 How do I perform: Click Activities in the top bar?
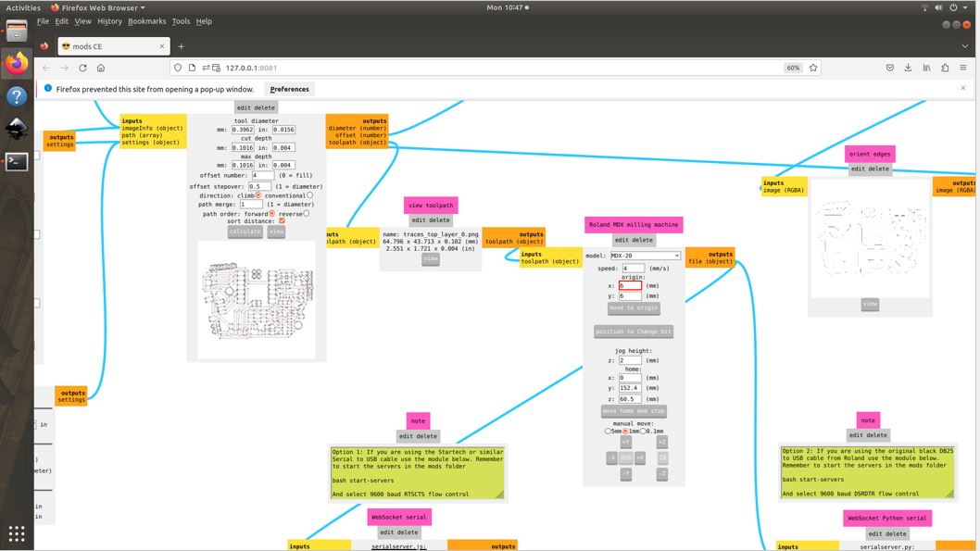[23, 7]
